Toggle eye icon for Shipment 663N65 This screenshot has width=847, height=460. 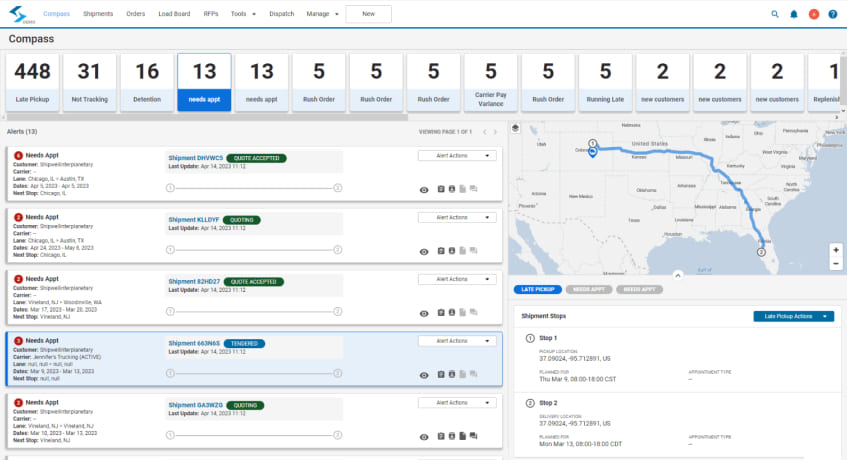click(x=424, y=375)
